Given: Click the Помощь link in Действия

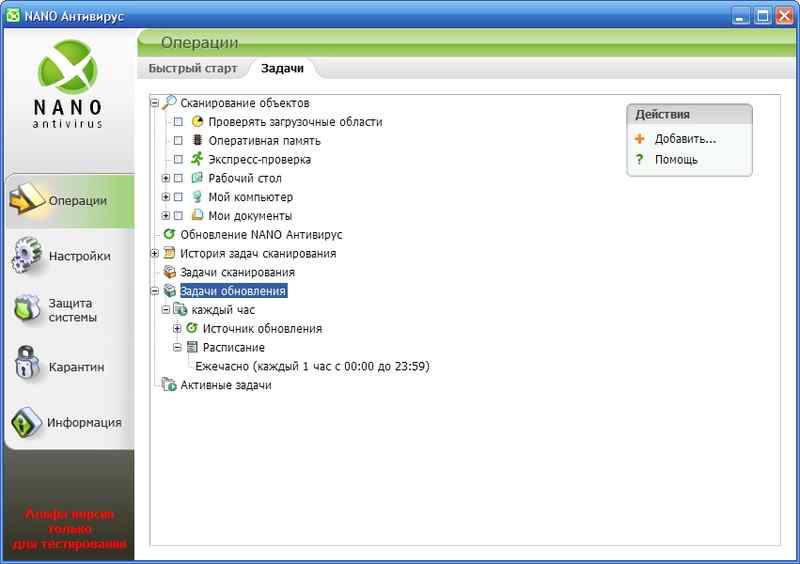Looking at the screenshot, I should [x=676, y=159].
